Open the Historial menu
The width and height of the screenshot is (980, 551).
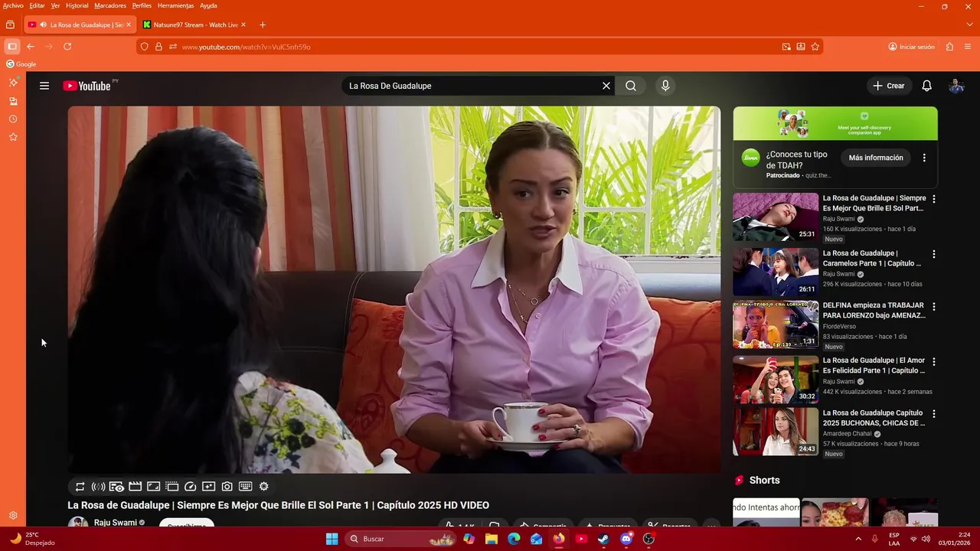pos(77,5)
